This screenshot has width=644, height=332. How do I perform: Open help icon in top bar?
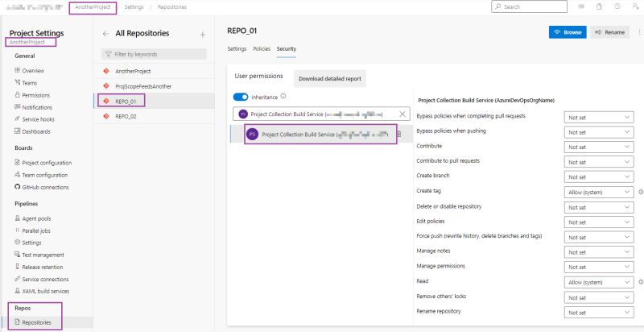coord(617,6)
